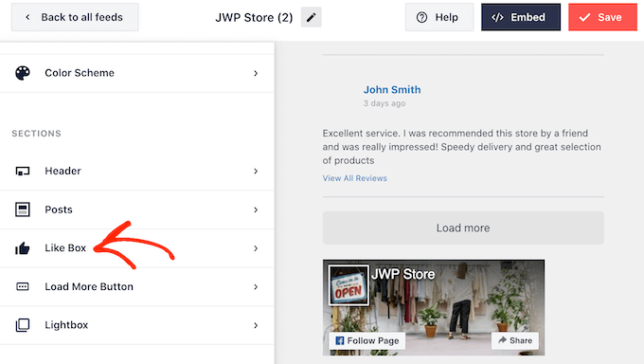
Task: Click Share in the like box
Action: pyautogui.click(x=515, y=340)
